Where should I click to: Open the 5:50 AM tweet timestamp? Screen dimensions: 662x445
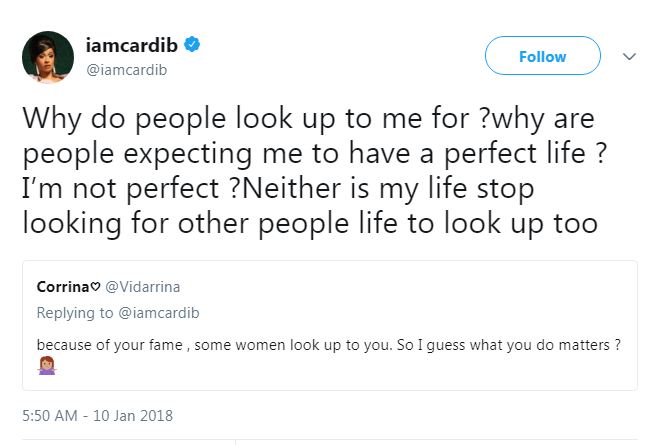pos(52,414)
